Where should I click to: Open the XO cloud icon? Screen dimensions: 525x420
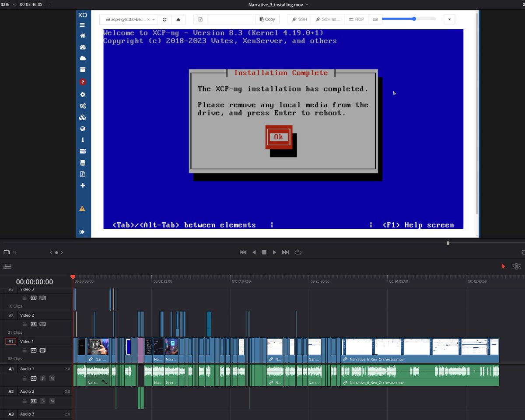[83, 58]
